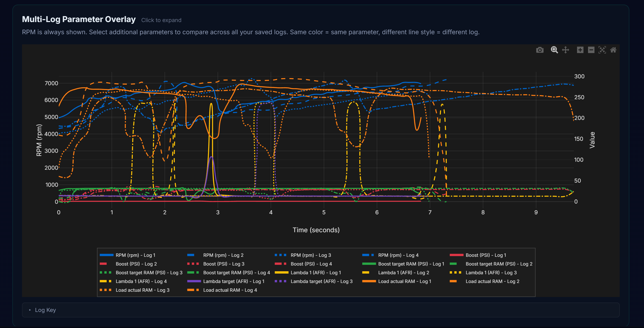
Task: Toggle RPM (rpm) - Log 3 trace
Action: (303, 255)
